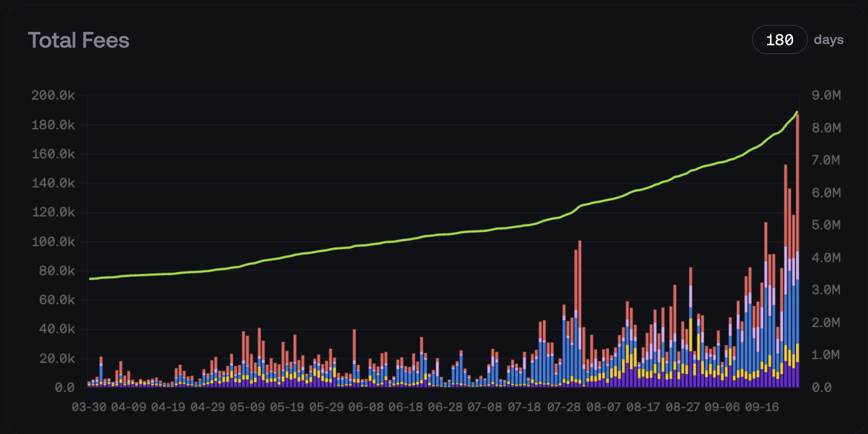The height and width of the screenshot is (434, 868).
Task: Click the 100.0k left axis label
Action: pos(53,241)
